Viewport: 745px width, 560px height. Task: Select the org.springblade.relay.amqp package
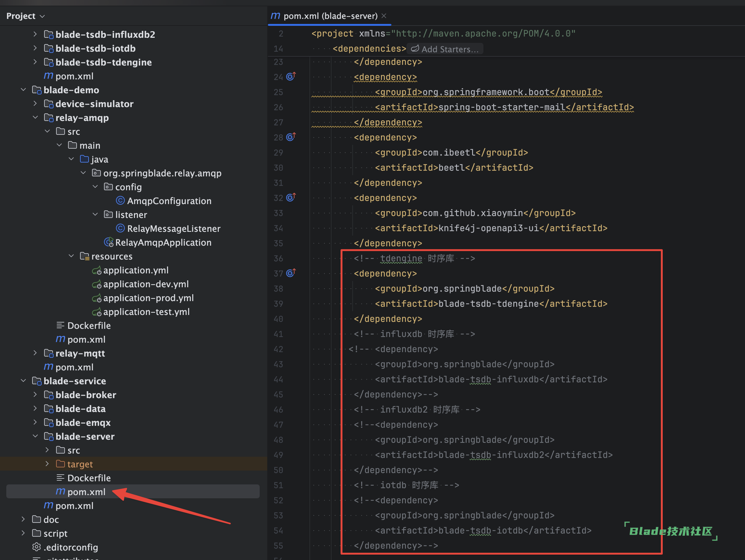157,173
